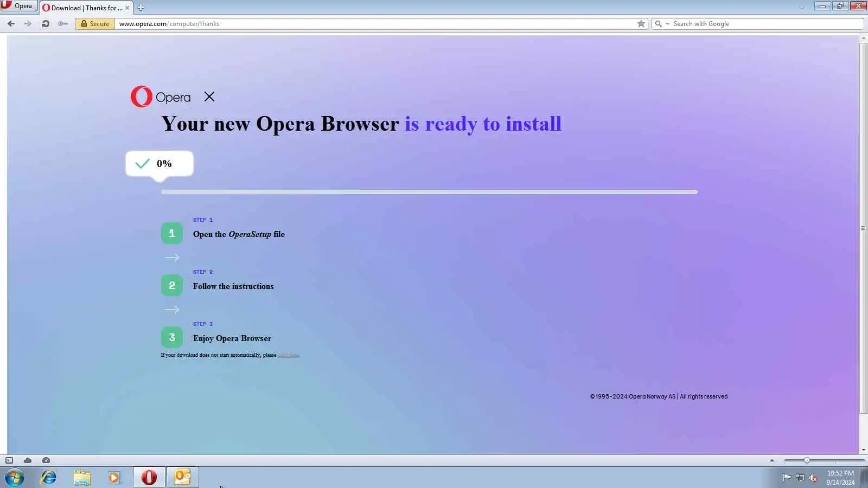
Task: Click the Opera taskbar button
Action: [x=149, y=477]
